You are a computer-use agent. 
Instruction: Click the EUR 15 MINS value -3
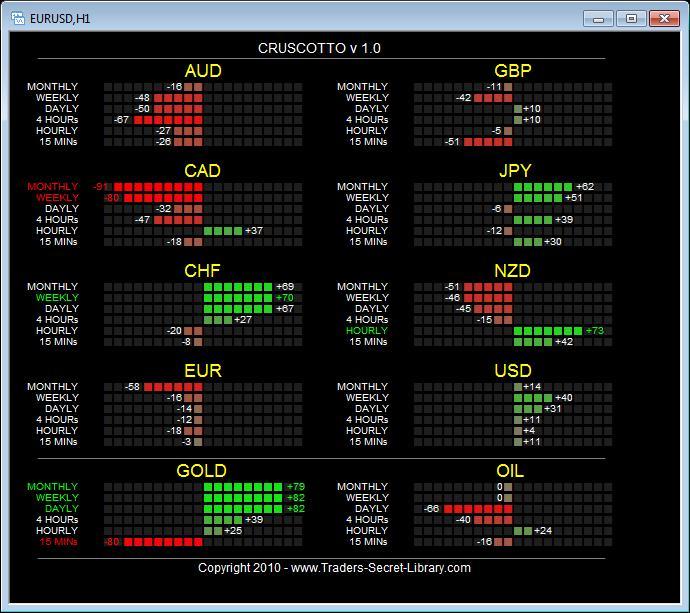coord(186,442)
